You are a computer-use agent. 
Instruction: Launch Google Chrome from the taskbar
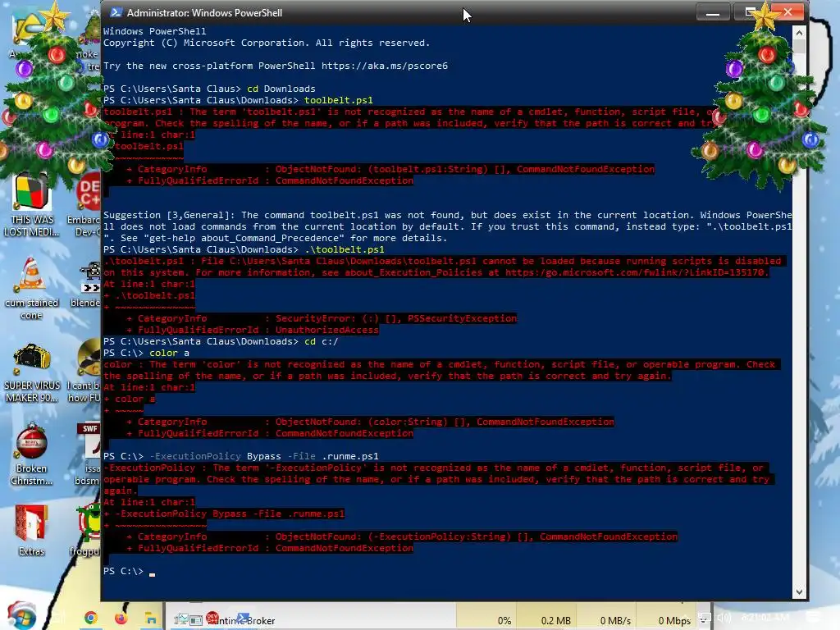[x=91, y=619]
